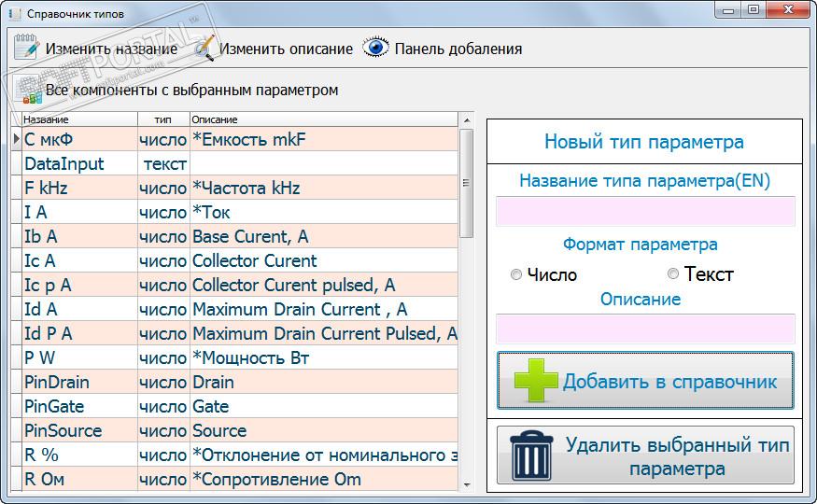Select the F kHz cell
Viewport: 817px width, 504px height.
click(79, 188)
